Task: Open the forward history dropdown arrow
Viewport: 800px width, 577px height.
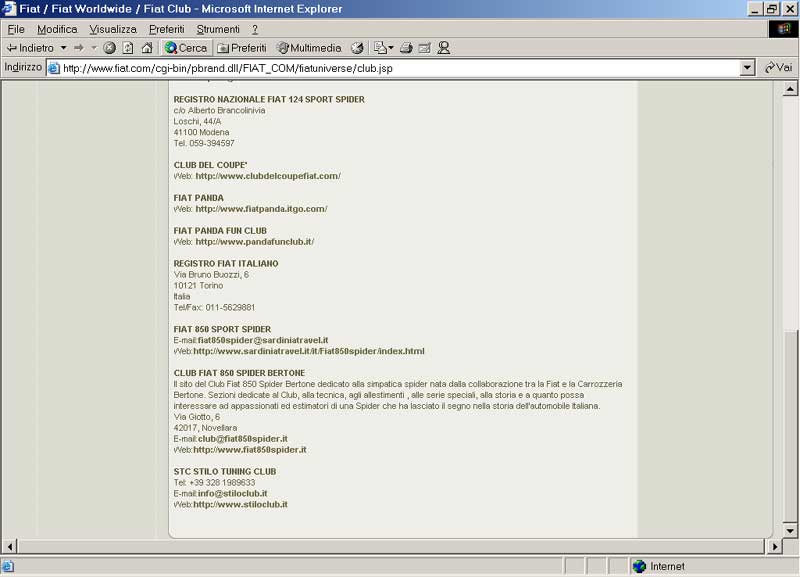Action: point(94,48)
